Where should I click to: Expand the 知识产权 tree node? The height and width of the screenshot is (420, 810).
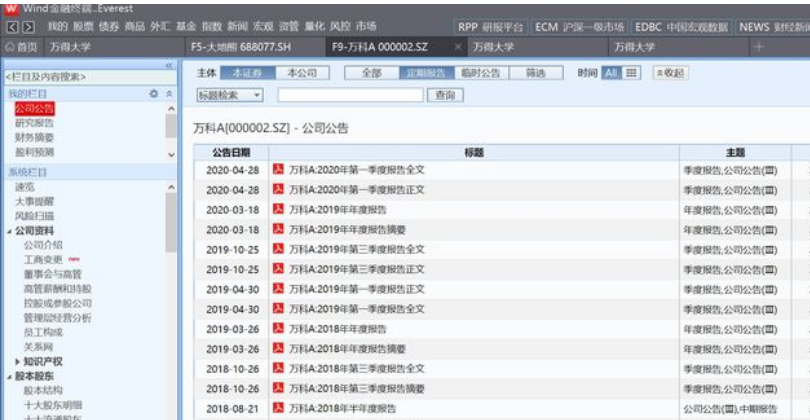click(18, 362)
